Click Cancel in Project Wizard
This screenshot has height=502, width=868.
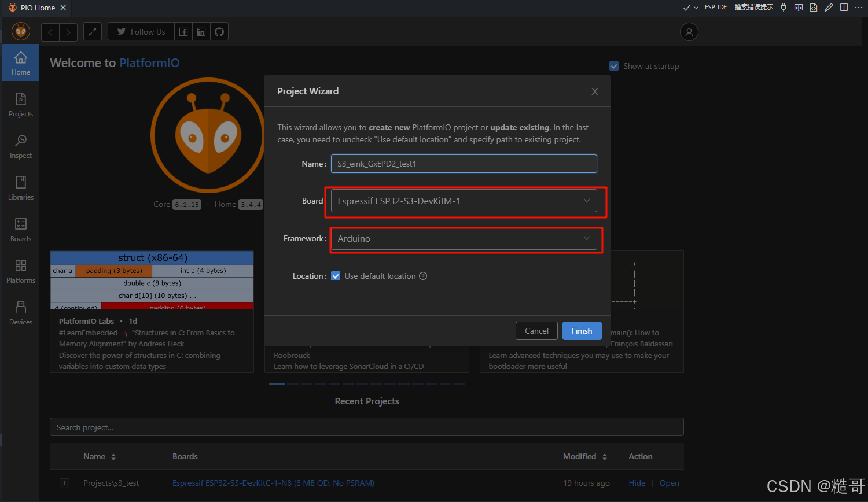[x=536, y=331]
